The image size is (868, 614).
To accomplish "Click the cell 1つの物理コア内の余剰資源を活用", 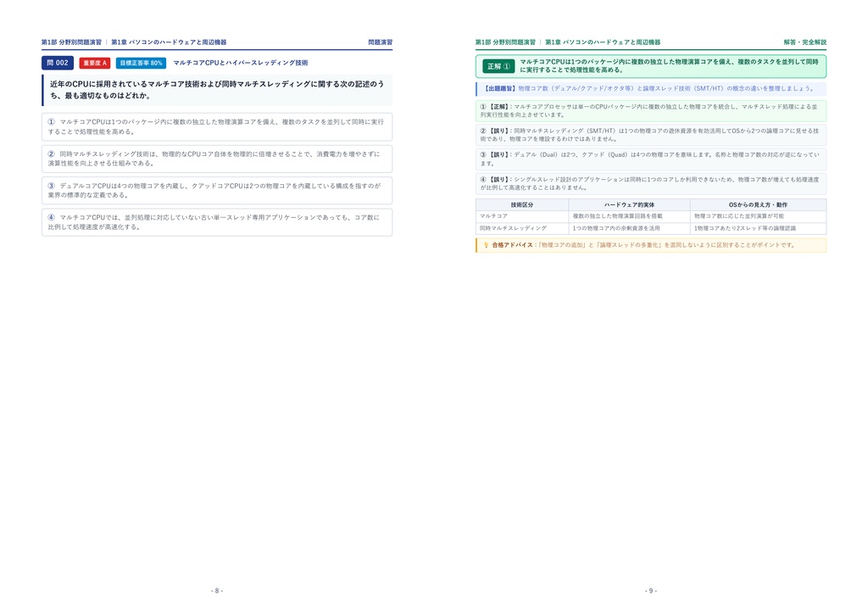I will (x=630, y=229).
